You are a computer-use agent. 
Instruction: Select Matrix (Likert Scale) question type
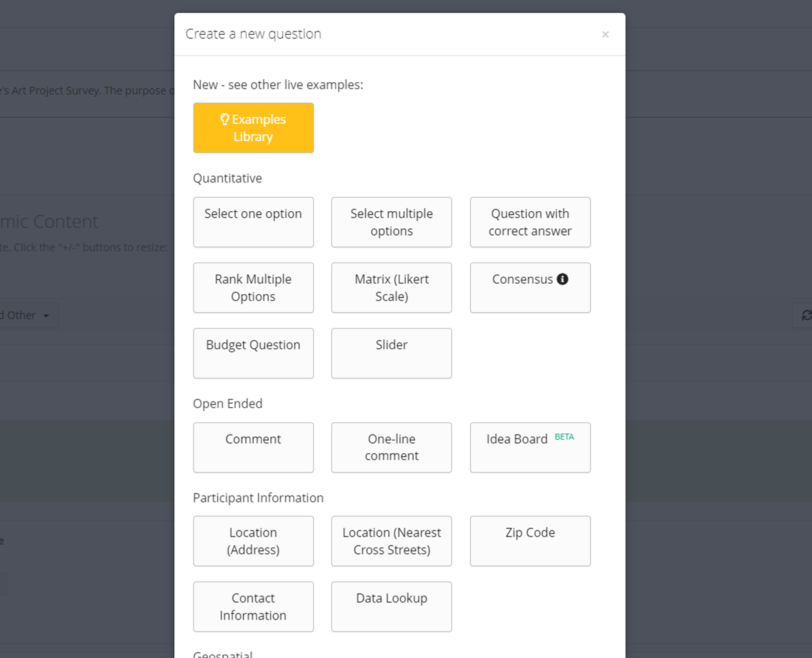391,288
